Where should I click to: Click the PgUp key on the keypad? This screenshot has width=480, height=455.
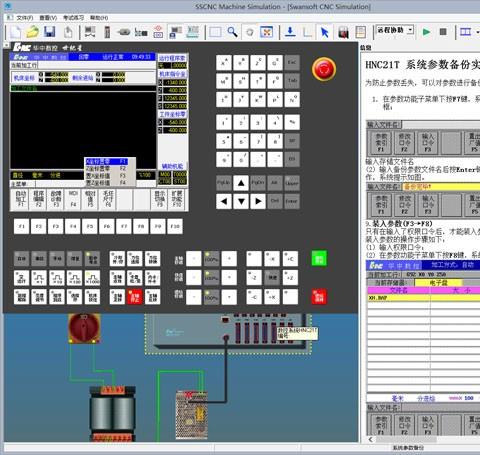pyautogui.click(x=224, y=183)
